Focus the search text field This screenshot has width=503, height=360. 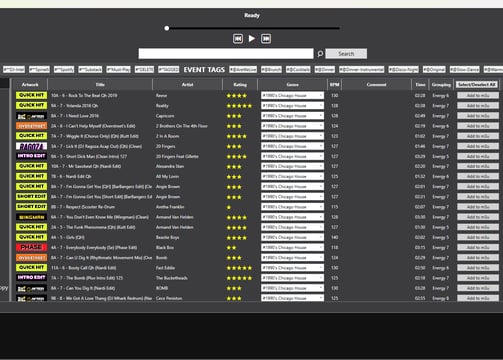click(226, 53)
